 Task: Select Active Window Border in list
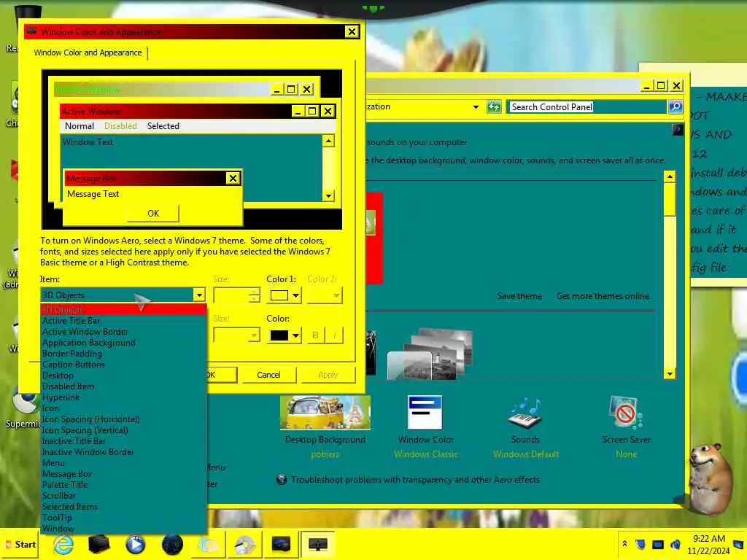[x=124, y=332]
